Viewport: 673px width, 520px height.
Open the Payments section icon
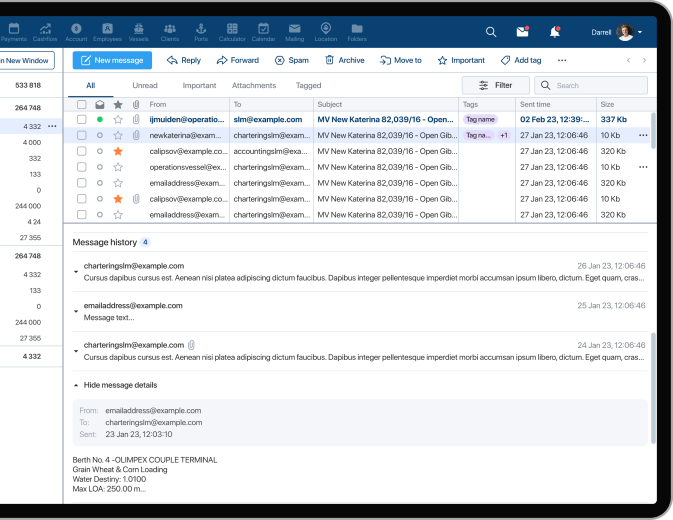(14, 29)
